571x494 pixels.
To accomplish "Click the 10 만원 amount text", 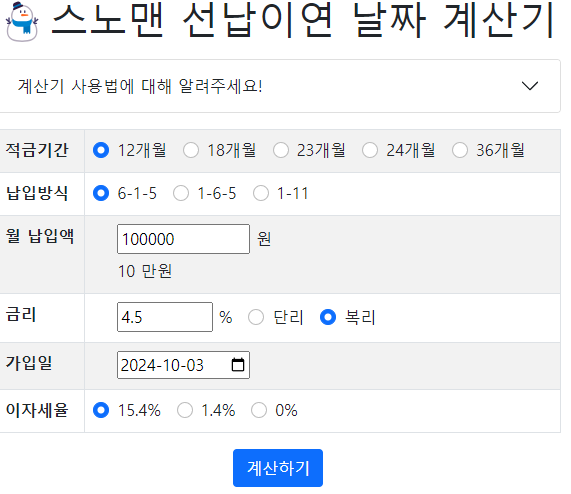I will pos(145,271).
